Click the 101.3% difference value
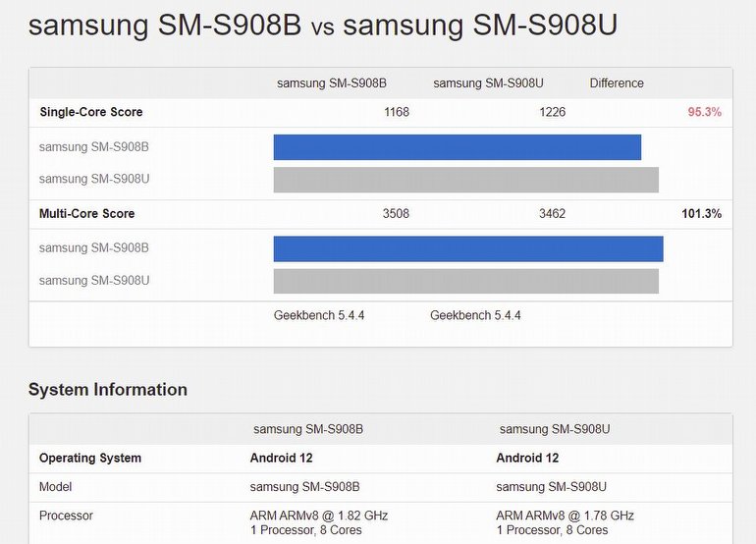Image resolution: width=756 pixels, height=544 pixels. [702, 214]
